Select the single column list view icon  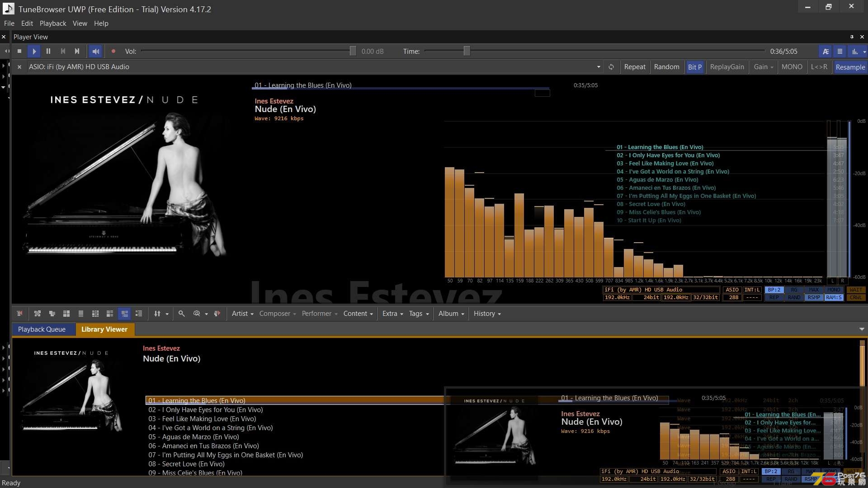[81, 314]
